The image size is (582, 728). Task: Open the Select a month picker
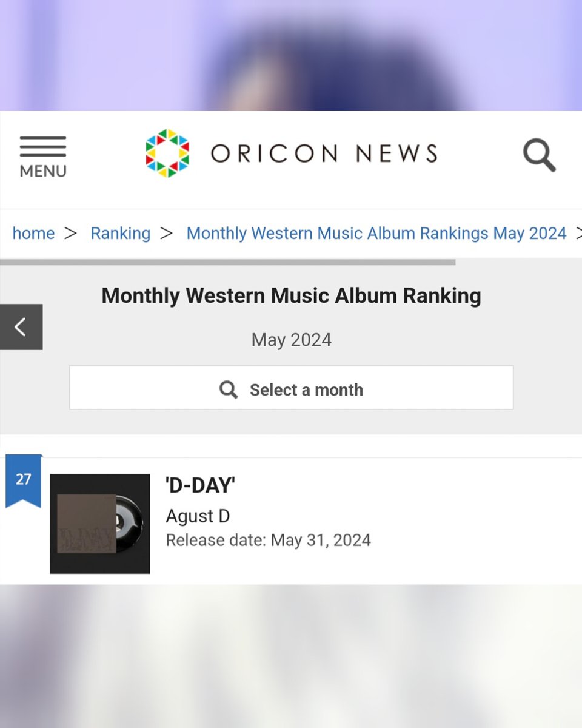coord(291,388)
